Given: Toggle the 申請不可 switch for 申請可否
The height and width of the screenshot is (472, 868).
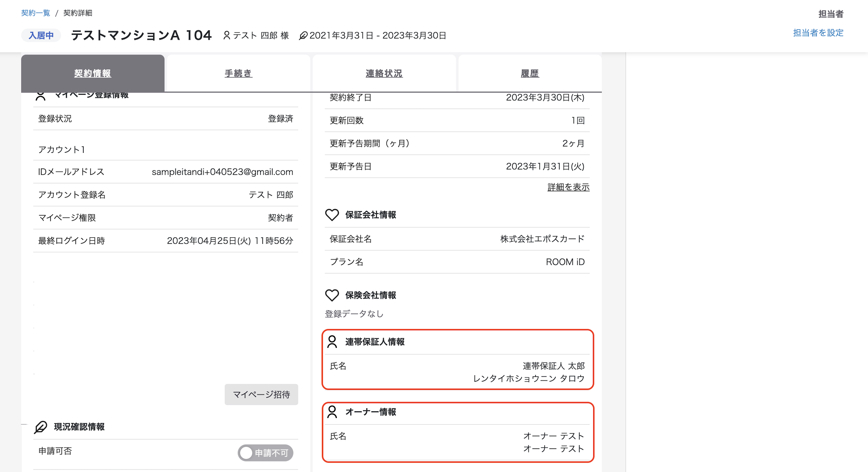Looking at the screenshot, I should pyautogui.click(x=265, y=453).
